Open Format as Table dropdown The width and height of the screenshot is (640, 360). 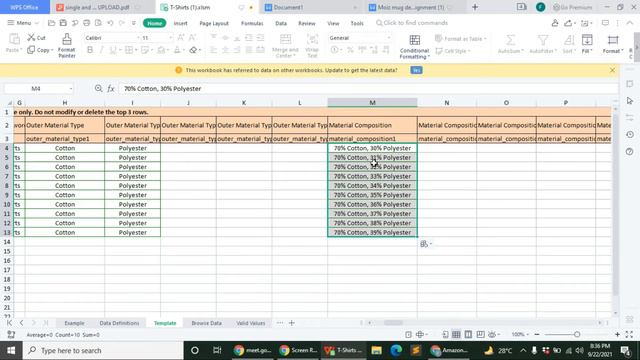click(x=460, y=39)
